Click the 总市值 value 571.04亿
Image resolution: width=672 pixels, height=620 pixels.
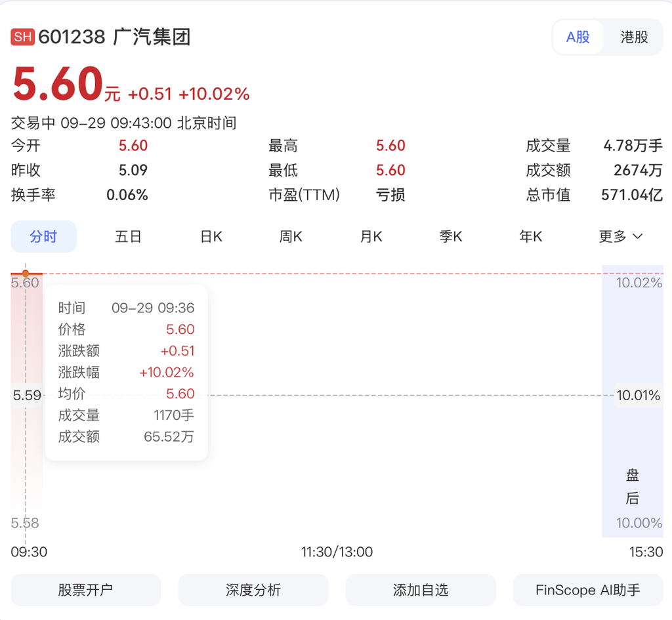(632, 195)
